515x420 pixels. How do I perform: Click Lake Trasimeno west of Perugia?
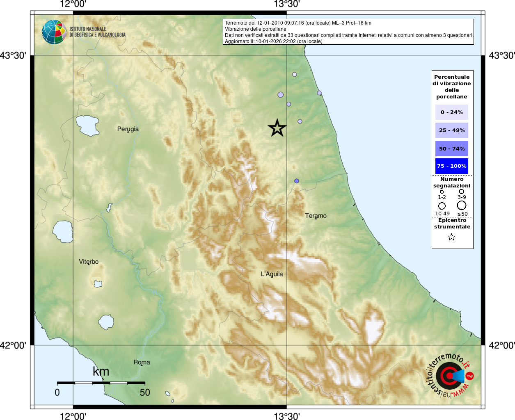[x=87, y=126]
